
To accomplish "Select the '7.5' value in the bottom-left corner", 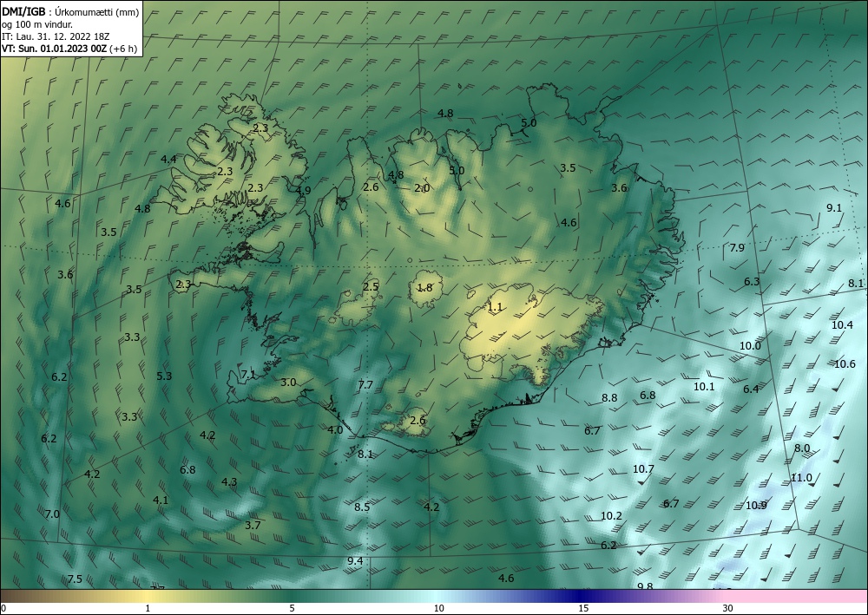I will 75,579.
